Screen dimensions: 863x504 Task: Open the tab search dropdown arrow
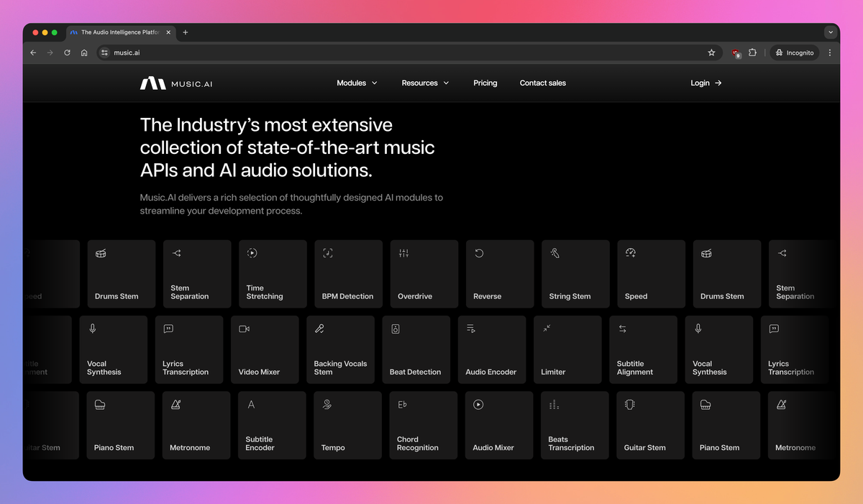pyautogui.click(x=831, y=32)
